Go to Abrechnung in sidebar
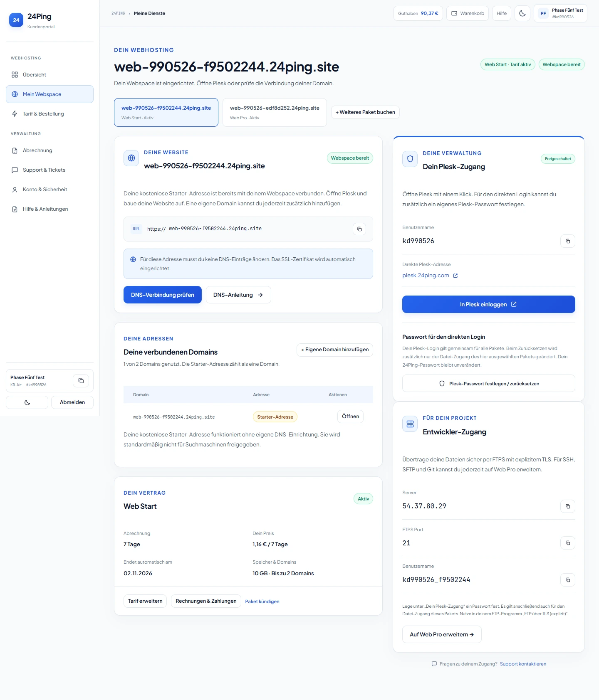 [50, 150]
